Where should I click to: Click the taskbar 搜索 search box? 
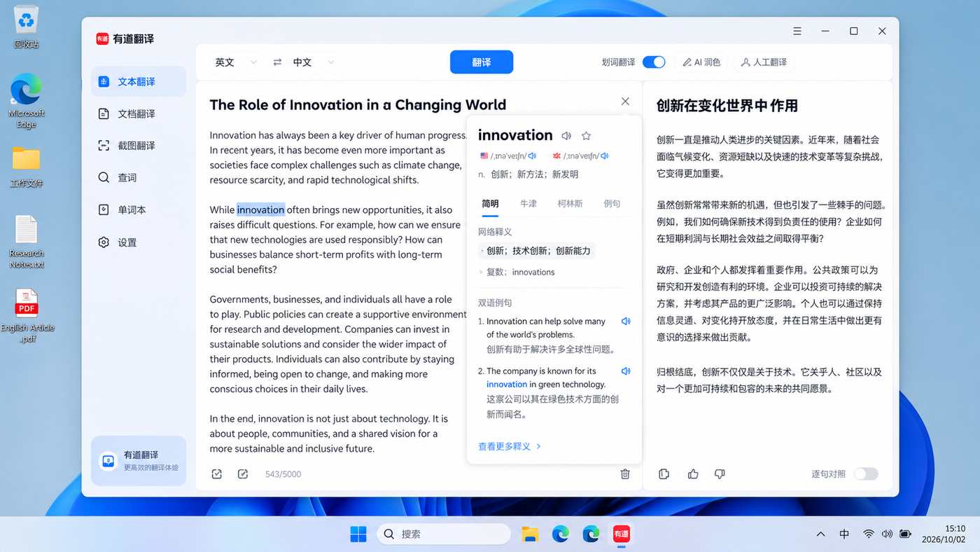pyautogui.click(x=444, y=534)
